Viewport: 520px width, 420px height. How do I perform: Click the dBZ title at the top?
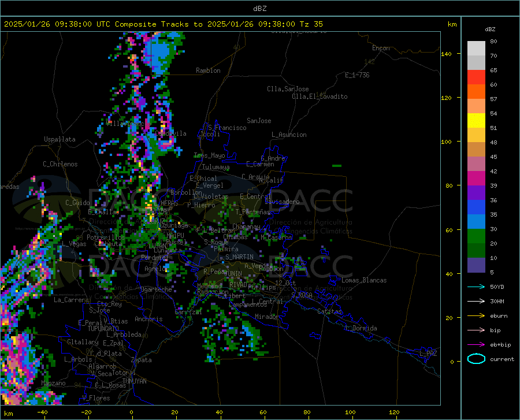point(259,9)
